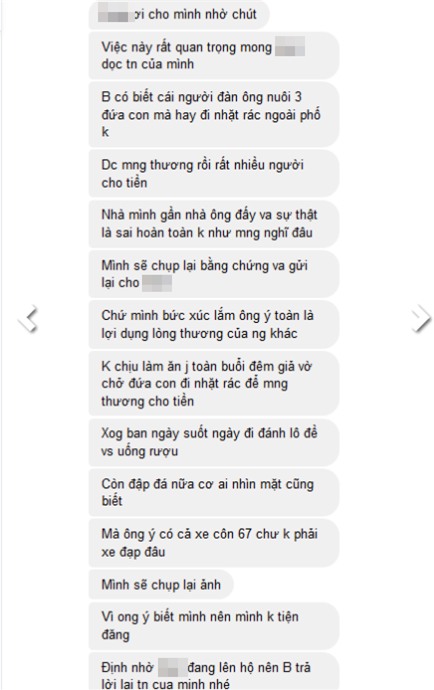Click blurred name in first message bubble
Screen dimensions: 434x690
coord(116,14)
